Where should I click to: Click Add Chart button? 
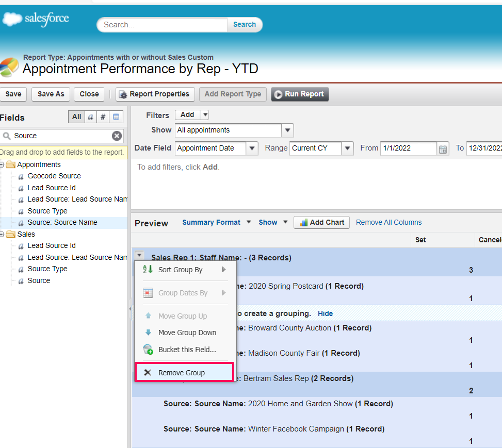click(321, 222)
